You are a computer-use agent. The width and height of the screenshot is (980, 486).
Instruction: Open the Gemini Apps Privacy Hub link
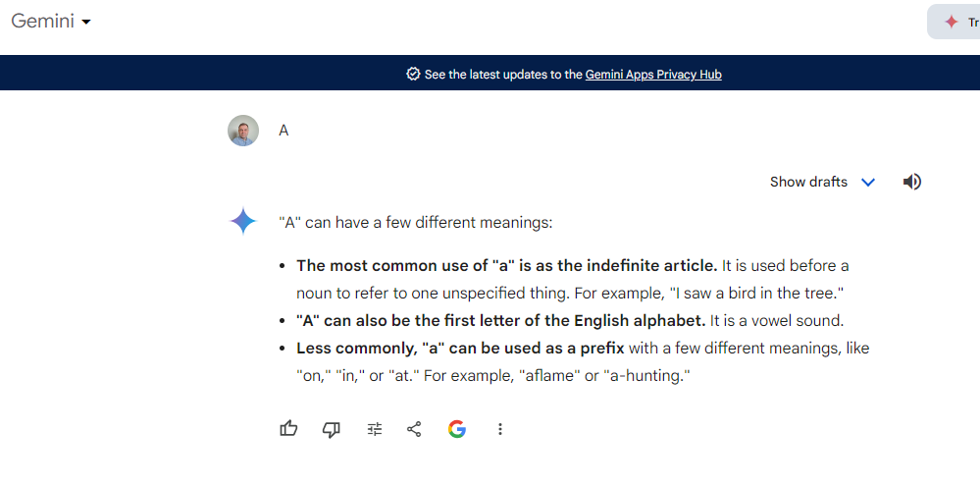[653, 75]
